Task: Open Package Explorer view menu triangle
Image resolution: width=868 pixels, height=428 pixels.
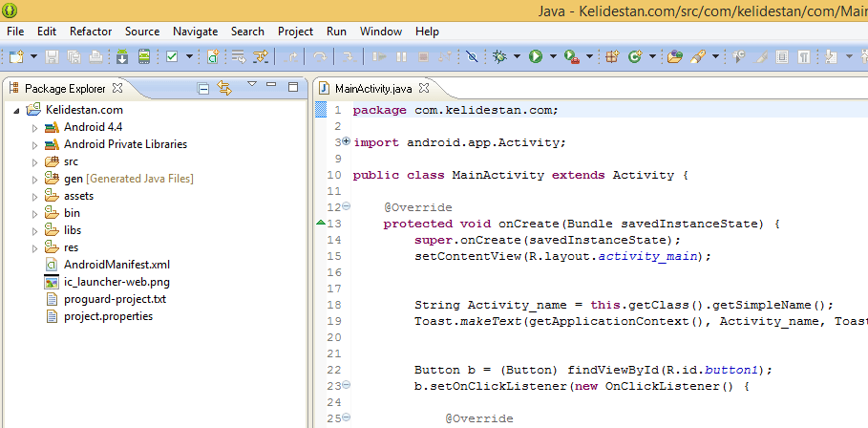Action: coord(252,84)
